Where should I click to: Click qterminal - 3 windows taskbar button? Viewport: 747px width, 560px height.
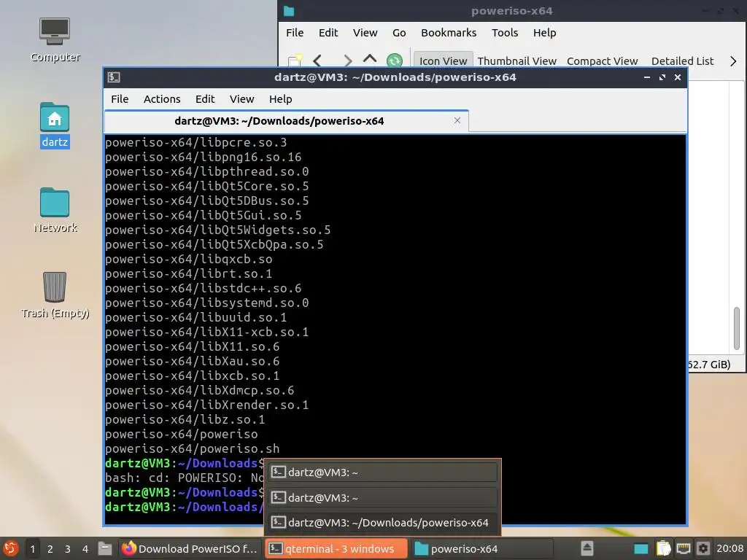click(x=336, y=548)
